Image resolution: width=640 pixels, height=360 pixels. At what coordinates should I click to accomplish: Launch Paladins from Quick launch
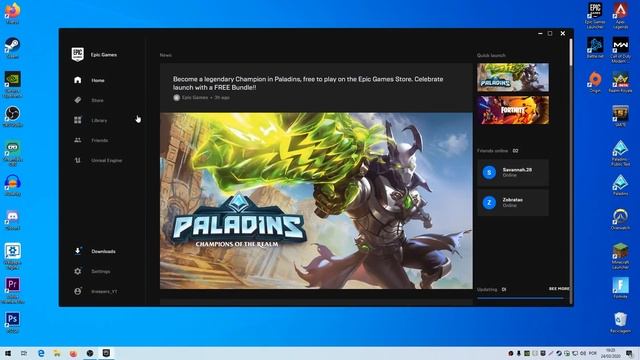513,77
